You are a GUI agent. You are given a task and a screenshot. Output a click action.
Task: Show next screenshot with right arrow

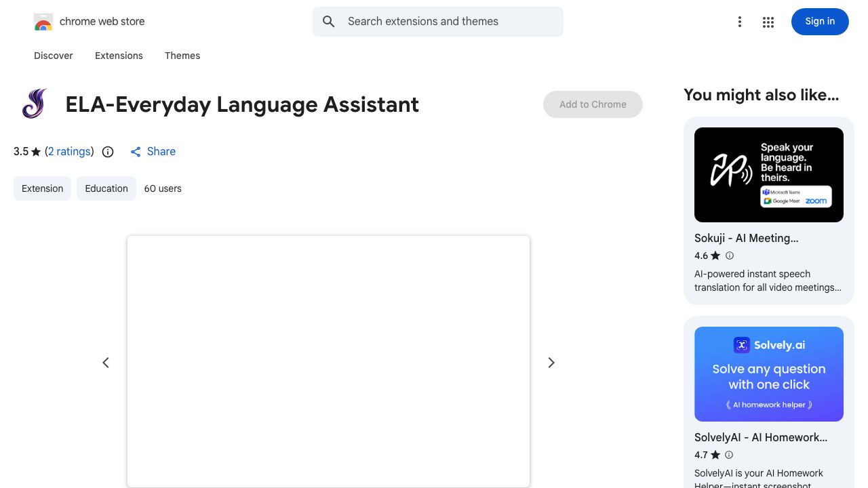click(551, 363)
